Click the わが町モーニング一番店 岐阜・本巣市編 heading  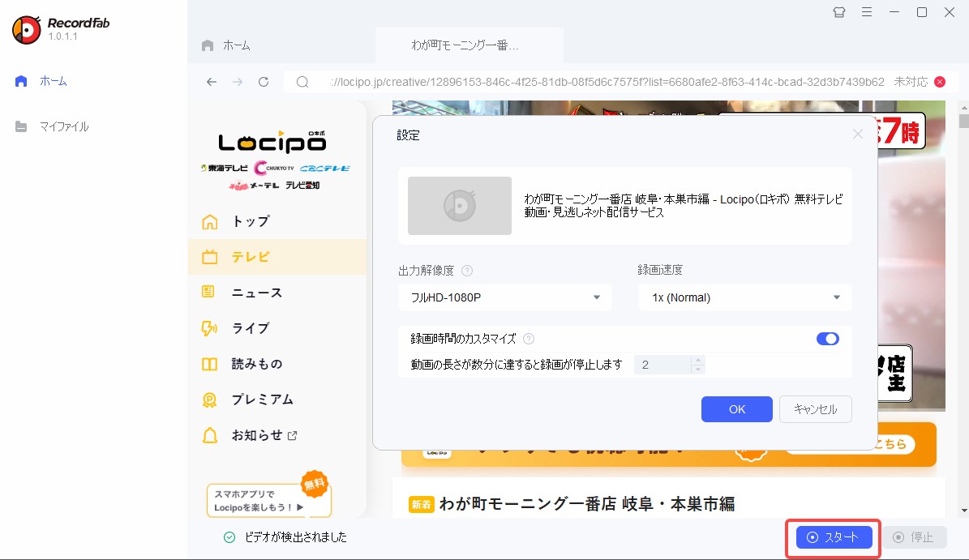pos(586,504)
